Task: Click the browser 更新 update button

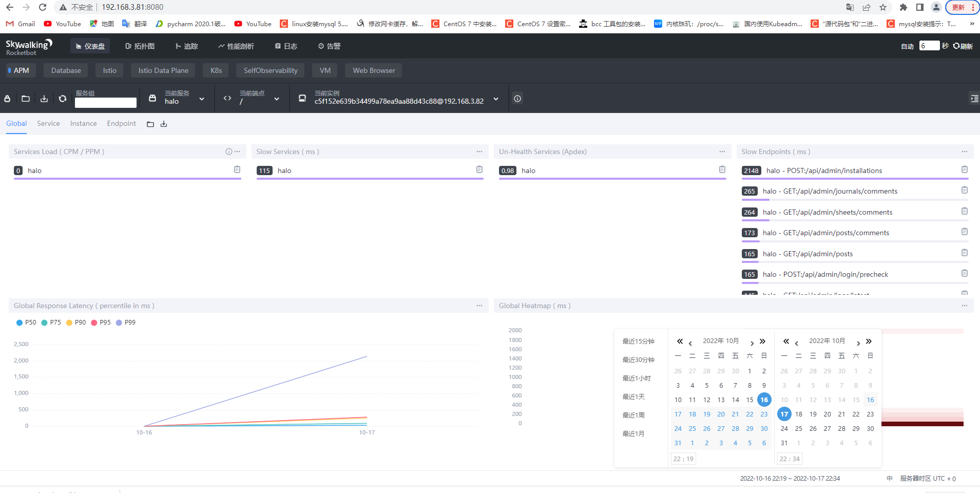Action: (x=962, y=7)
